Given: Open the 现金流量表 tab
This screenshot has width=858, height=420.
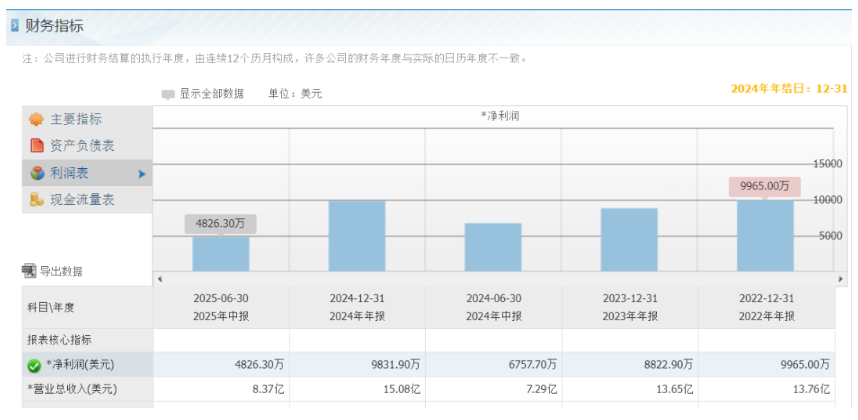Looking at the screenshot, I should pos(82,200).
